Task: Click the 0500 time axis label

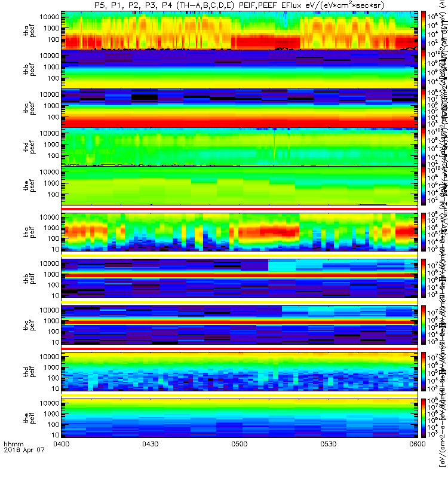Action: pos(240,444)
